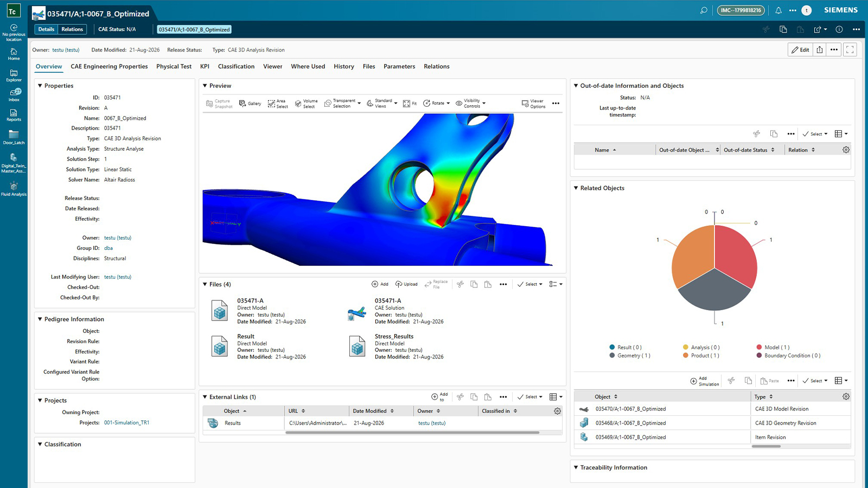Switch to CAE Engineering Properties tab
The image size is (868, 488).
click(109, 67)
